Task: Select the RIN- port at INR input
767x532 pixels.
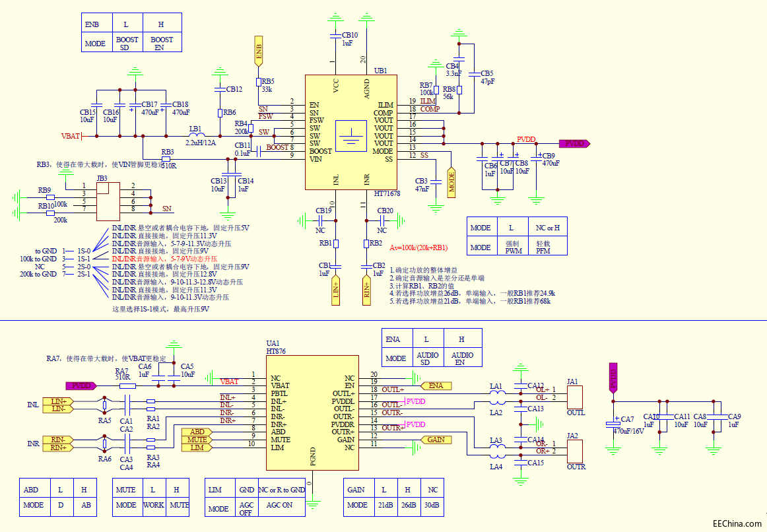Action: tap(58, 440)
